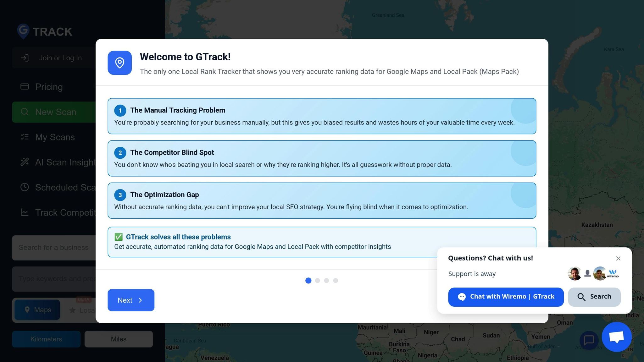
Task: Click the Pricing card icon
Action: pyautogui.click(x=25, y=86)
